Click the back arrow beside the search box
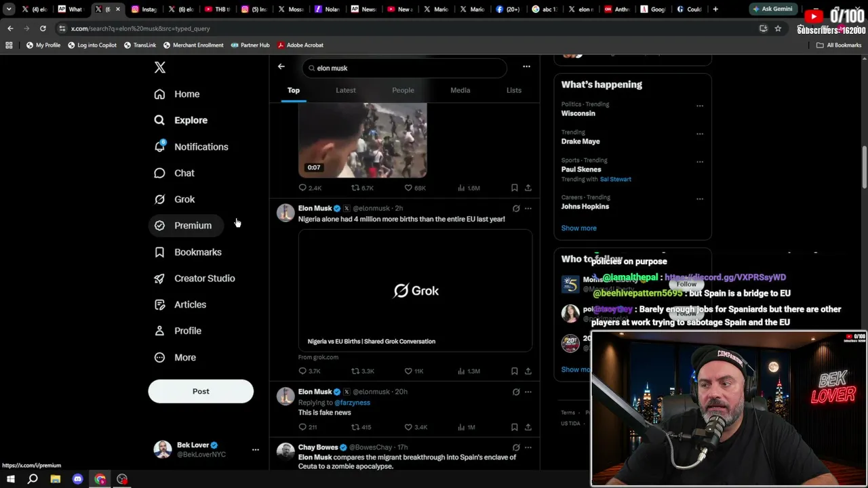868x488 pixels. [x=281, y=66]
